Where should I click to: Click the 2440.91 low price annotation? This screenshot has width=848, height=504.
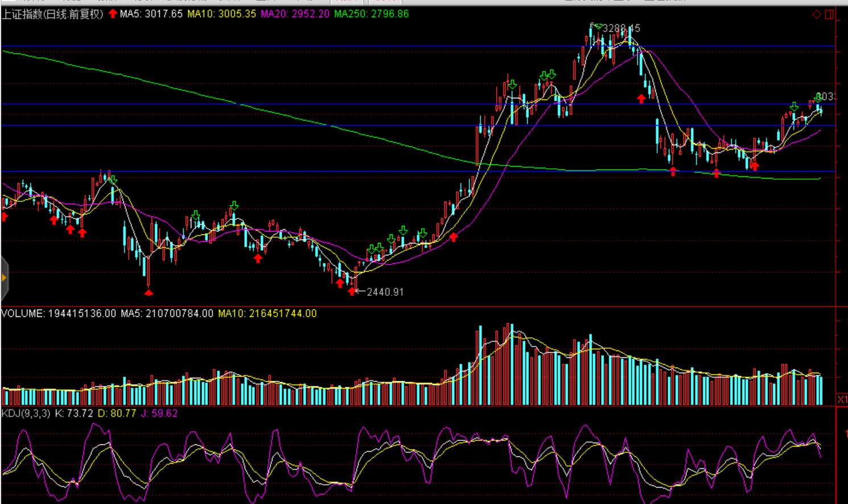385,292
